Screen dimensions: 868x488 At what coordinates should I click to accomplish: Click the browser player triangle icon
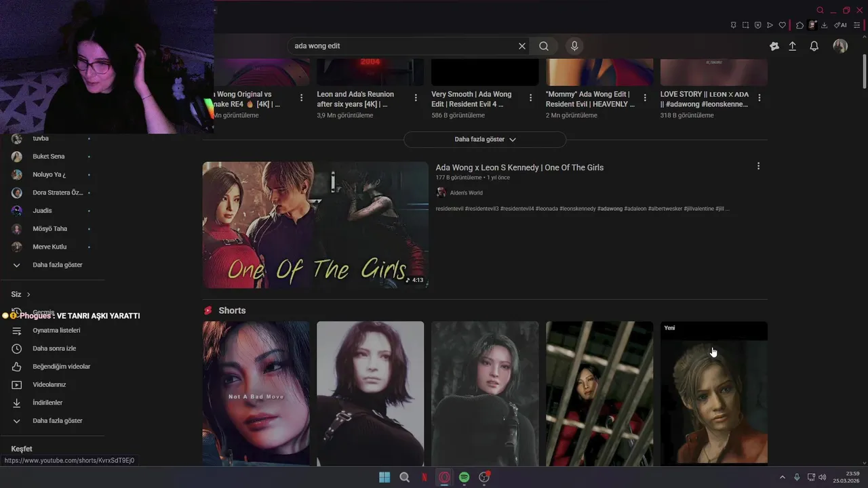(x=770, y=25)
